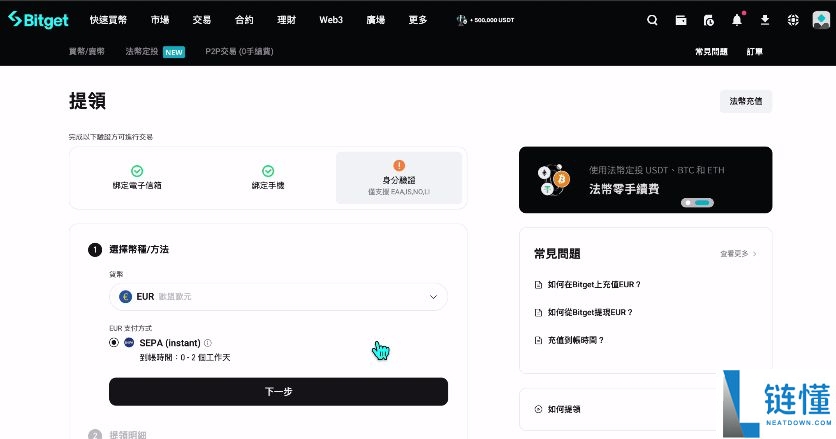
Task: Click the crypto coins banner graphic
Action: 554,180
